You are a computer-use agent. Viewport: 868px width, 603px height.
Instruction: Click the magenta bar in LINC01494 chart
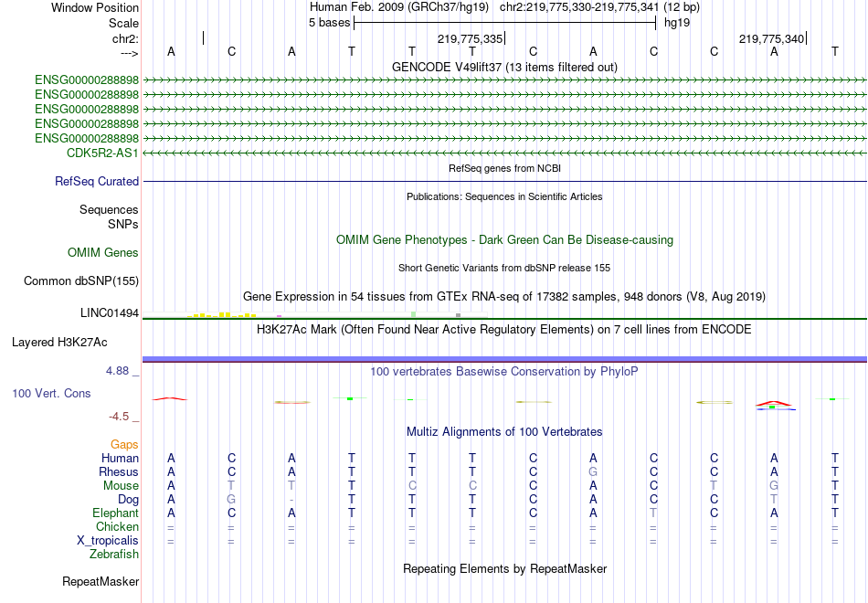[x=279, y=316]
